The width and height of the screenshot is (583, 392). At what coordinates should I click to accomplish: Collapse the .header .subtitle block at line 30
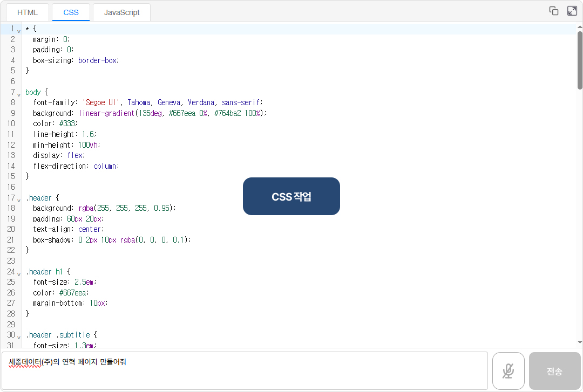pyautogui.click(x=19, y=336)
